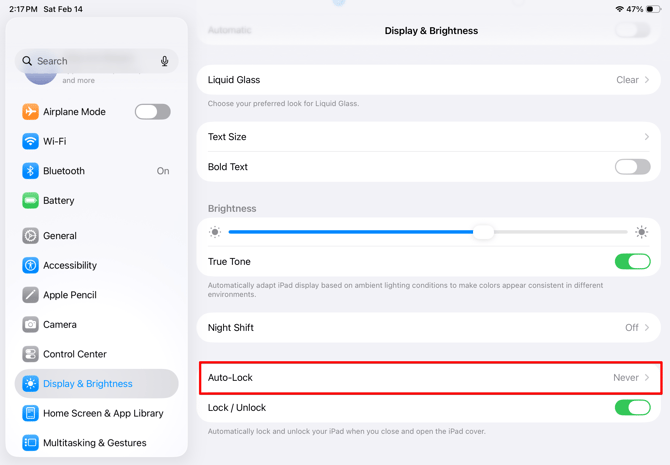The image size is (670, 465).
Task: Open Multitasking & Gestures settings
Action: coord(97,443)
